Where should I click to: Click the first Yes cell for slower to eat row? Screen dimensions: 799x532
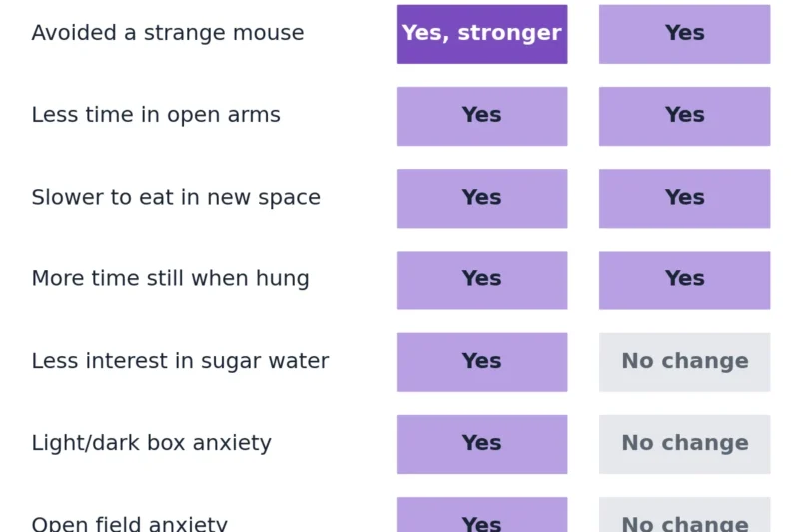point(481,198)
